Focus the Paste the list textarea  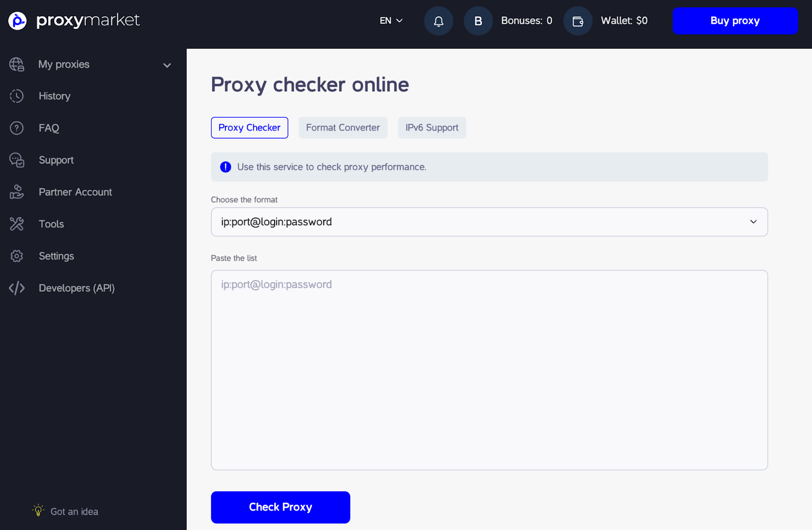click(489, 370)
